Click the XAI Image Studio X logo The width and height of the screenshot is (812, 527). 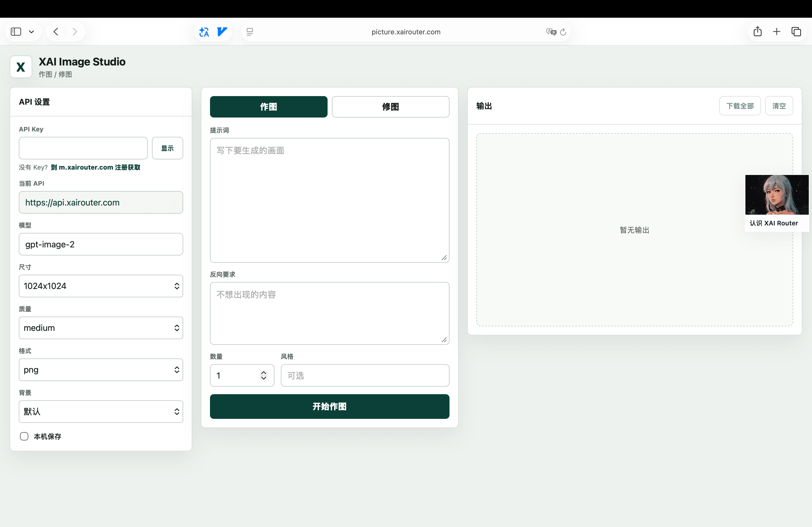click(21, 67)
